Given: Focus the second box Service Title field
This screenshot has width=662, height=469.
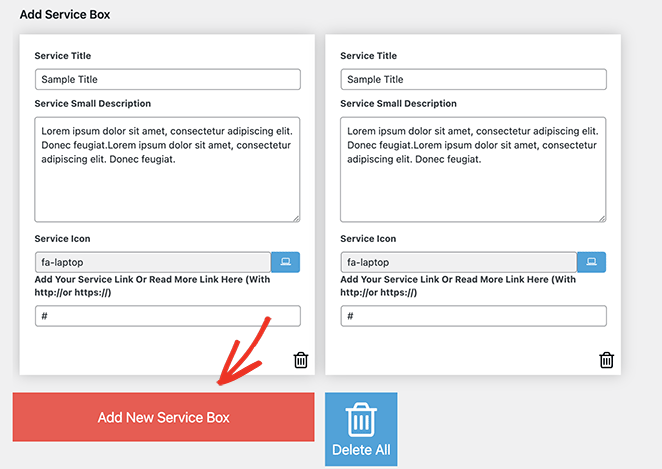Looking at the screenshot, I should pos(473,79).
